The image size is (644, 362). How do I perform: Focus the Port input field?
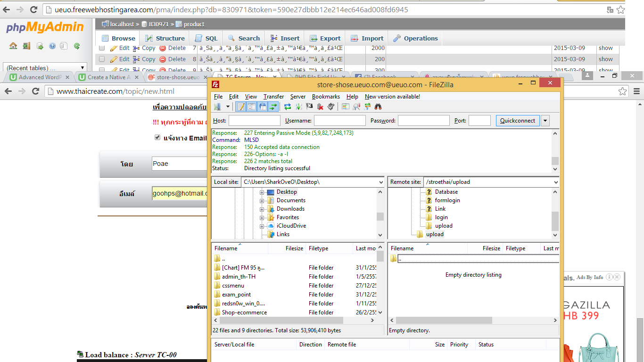tap(479, 121)
